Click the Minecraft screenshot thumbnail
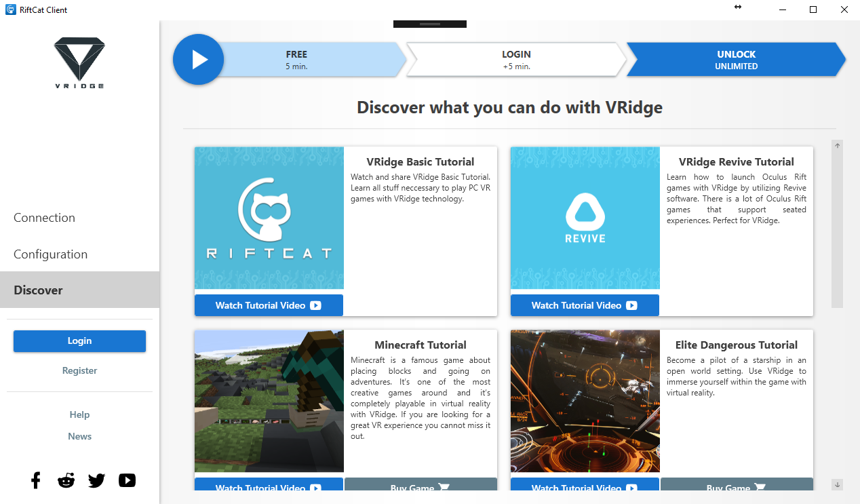Image resolution: width=860 pixels, height=504 pixels. pos(269,401)
